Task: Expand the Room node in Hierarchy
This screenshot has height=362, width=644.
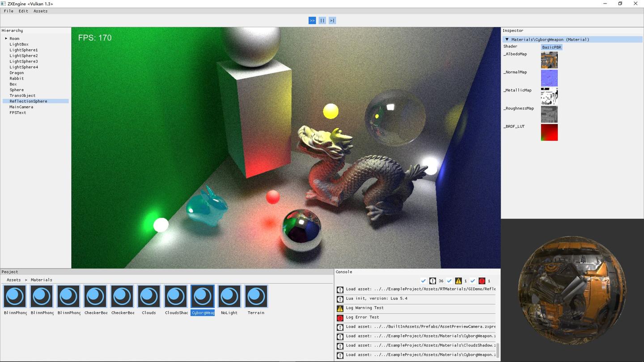Action: pos(6,38)
